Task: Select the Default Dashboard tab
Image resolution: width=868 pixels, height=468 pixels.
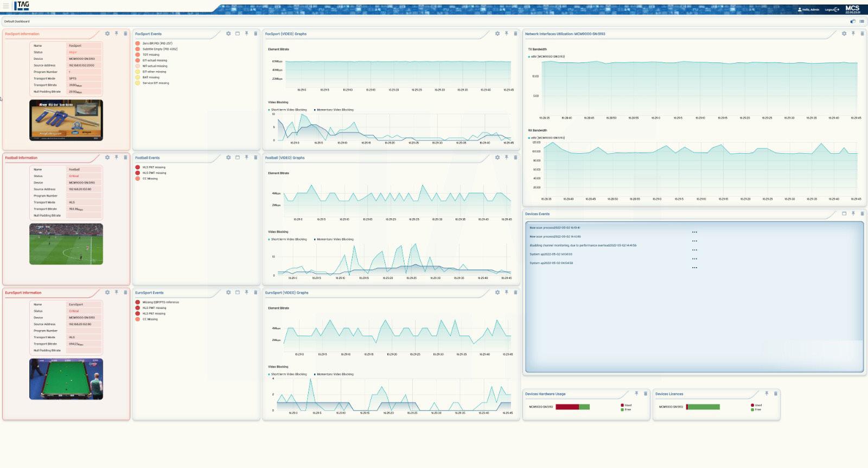Action: 17,22
